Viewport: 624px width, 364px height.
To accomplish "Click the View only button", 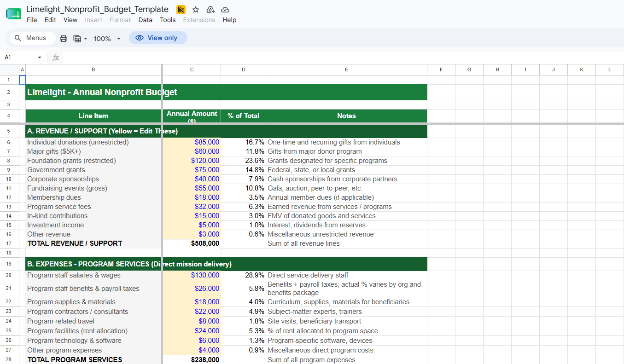I will [158, 38].
